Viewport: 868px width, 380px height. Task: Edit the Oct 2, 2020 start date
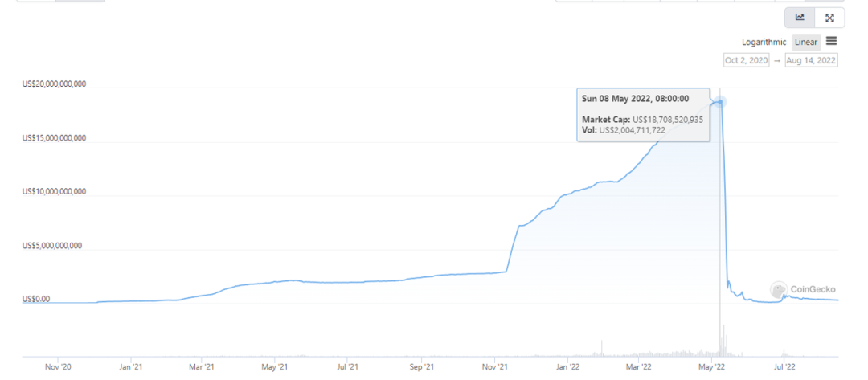tap(747, 60)
